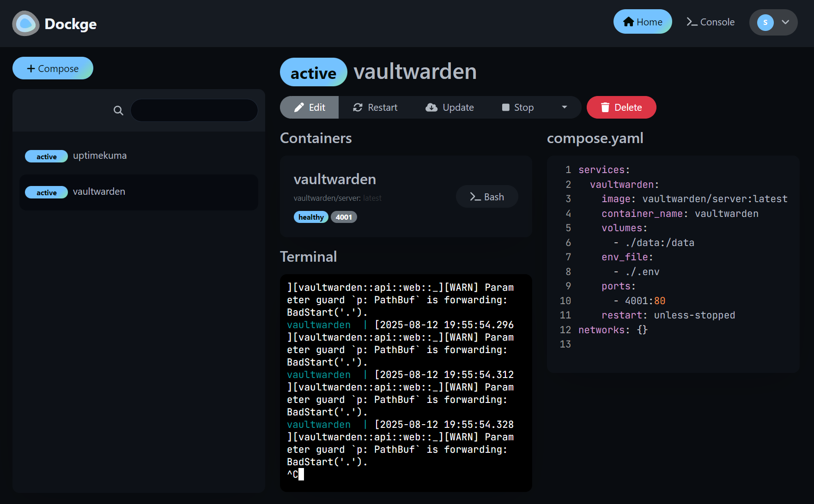Click the user avatar S

tap(765, 22)
